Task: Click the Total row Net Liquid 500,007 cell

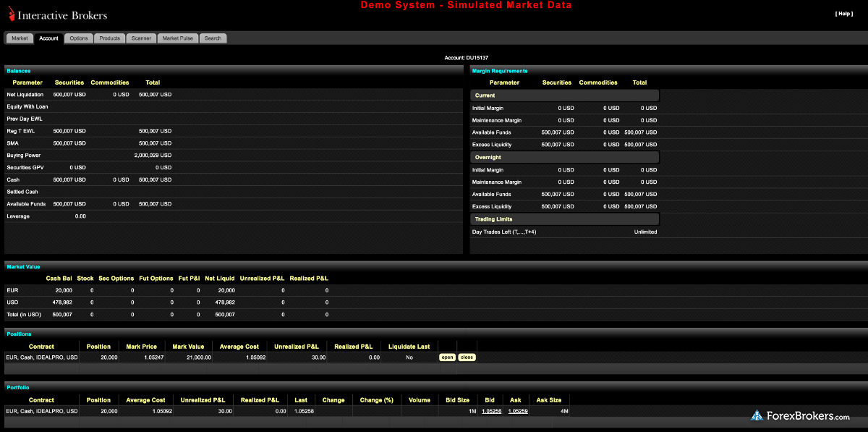Action: [x=225, y=315]
